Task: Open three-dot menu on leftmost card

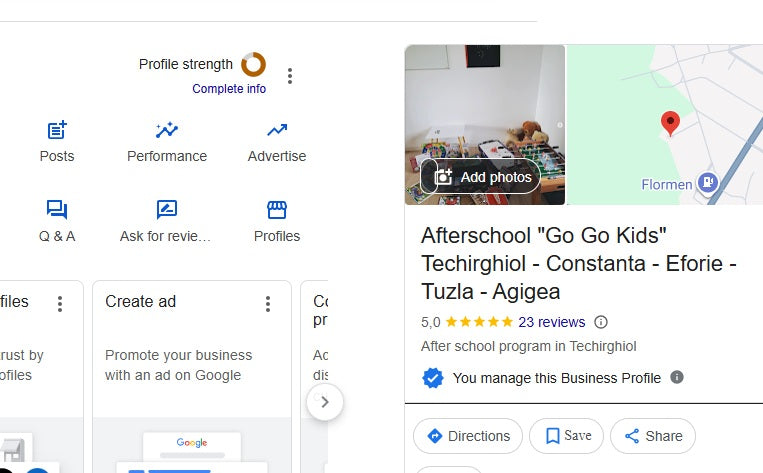Action: point(60,303)
